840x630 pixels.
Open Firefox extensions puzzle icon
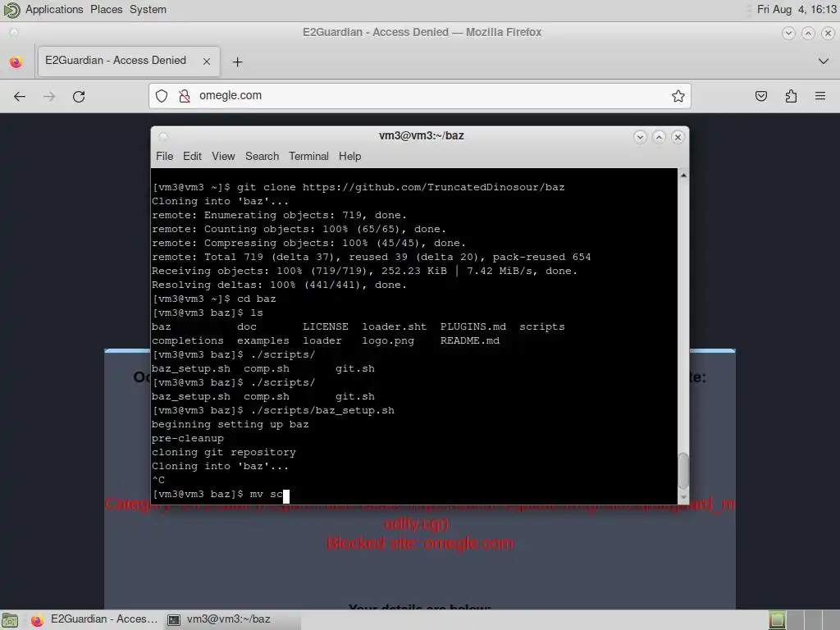click(791, 97)
